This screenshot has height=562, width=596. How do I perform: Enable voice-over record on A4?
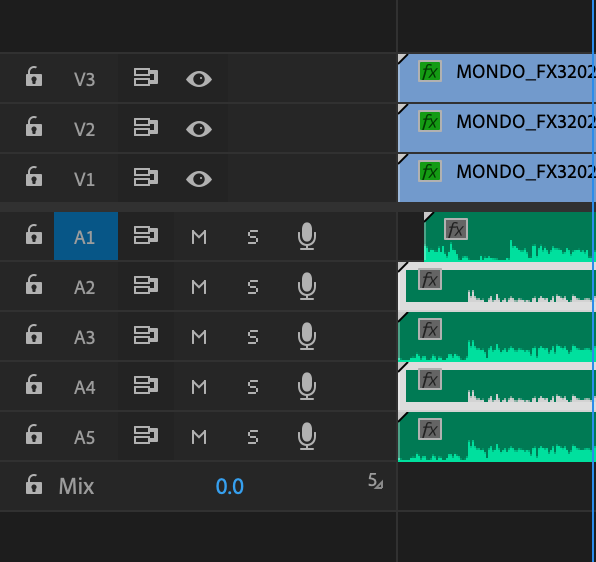pos(306,386)
